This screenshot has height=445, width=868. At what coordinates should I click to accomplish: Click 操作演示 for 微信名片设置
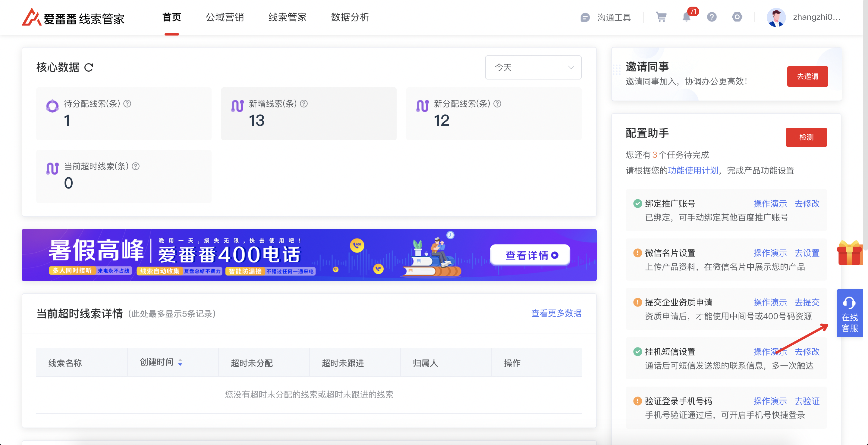770,253
